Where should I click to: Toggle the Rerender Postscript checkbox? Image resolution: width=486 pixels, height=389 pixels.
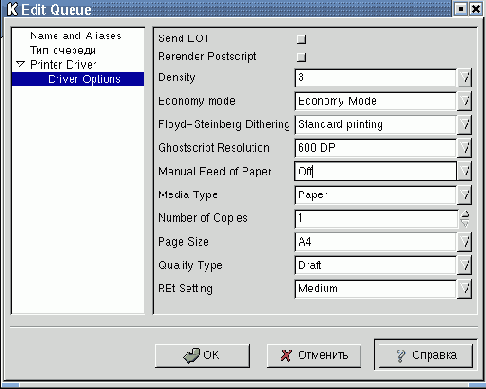click(x=301, y=57)
